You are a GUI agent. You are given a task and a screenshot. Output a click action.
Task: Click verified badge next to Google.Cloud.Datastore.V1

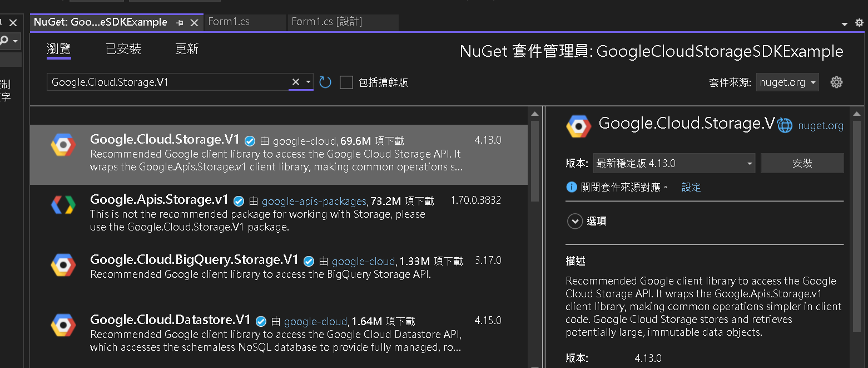[261, 321]
